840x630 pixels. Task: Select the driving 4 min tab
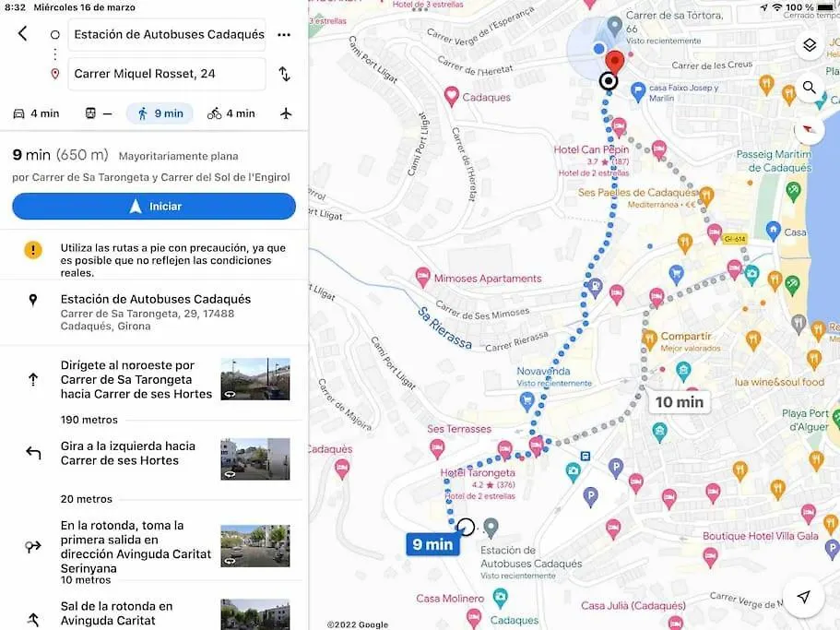tap(36, 113)
